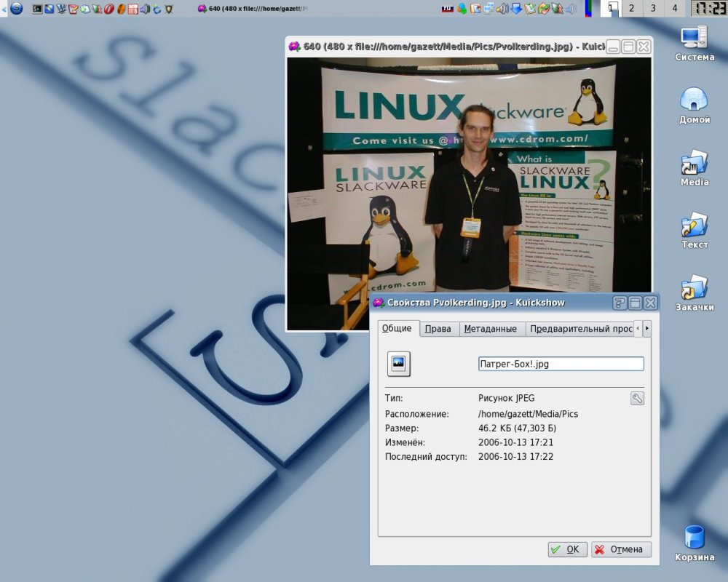Click the network monitor tray icon
This screenshot has height=582, width=728.
[x=489, y=8]
